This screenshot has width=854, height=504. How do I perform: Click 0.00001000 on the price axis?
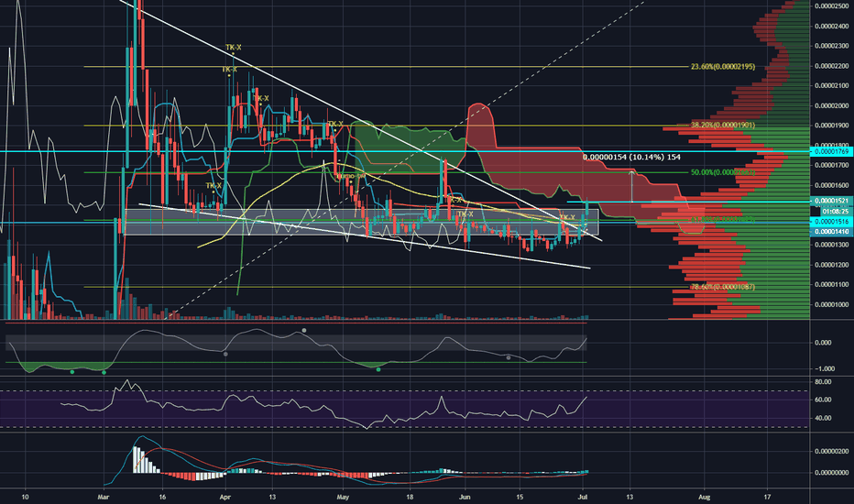tap(832, 304)
